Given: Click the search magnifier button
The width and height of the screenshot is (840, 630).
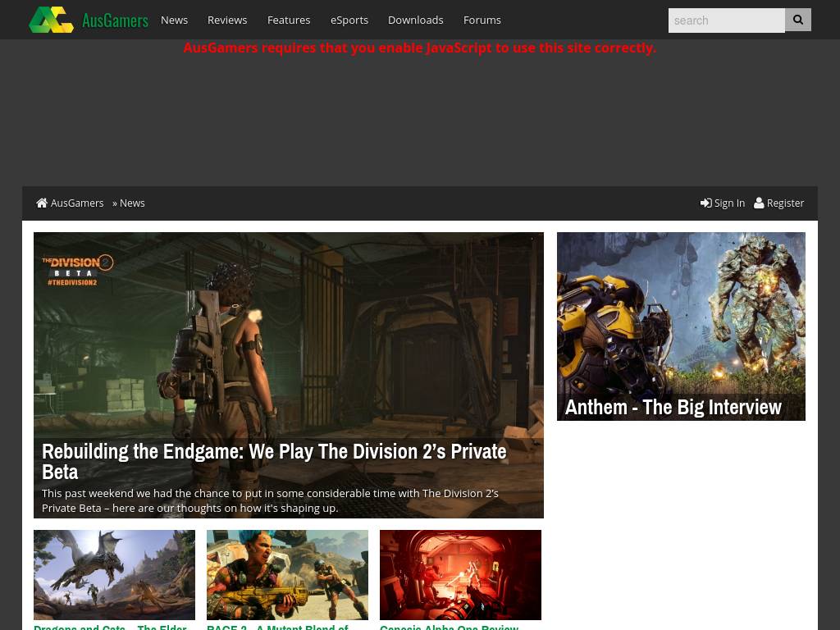Looking at the screenshot, I should tap(797, 20).
